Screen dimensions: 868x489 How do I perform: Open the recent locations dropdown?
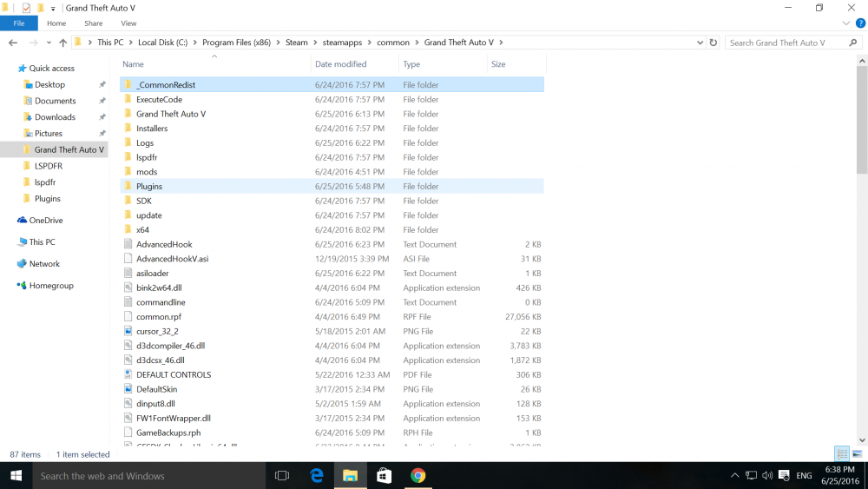tap(49, 43)
